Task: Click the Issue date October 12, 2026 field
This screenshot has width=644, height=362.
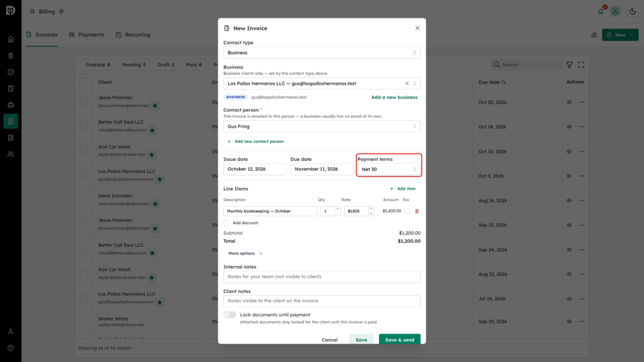Action: pos(255,169)
